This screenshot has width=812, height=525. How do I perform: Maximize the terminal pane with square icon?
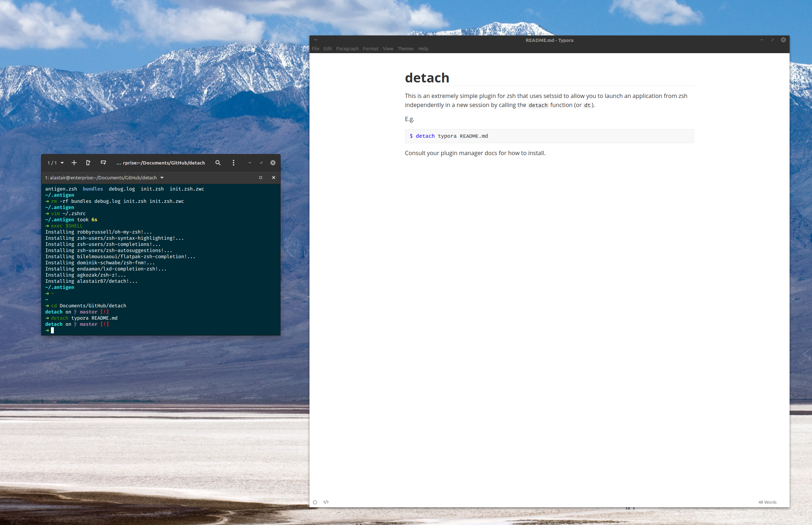coord(260,178)
